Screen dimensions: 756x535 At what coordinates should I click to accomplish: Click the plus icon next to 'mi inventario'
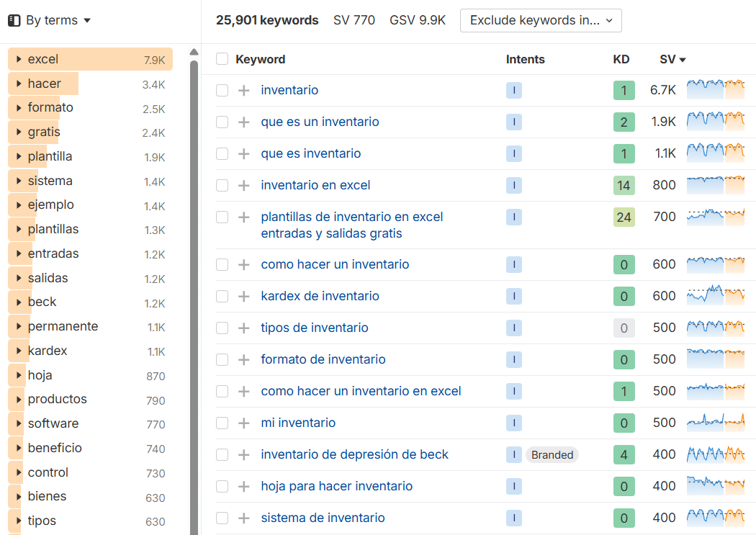[x=244, y=423]
